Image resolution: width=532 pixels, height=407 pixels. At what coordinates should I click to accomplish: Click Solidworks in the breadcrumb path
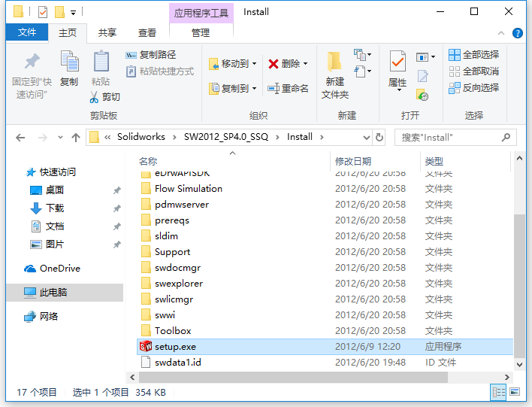pyautogui.click(x=141, y=137)
